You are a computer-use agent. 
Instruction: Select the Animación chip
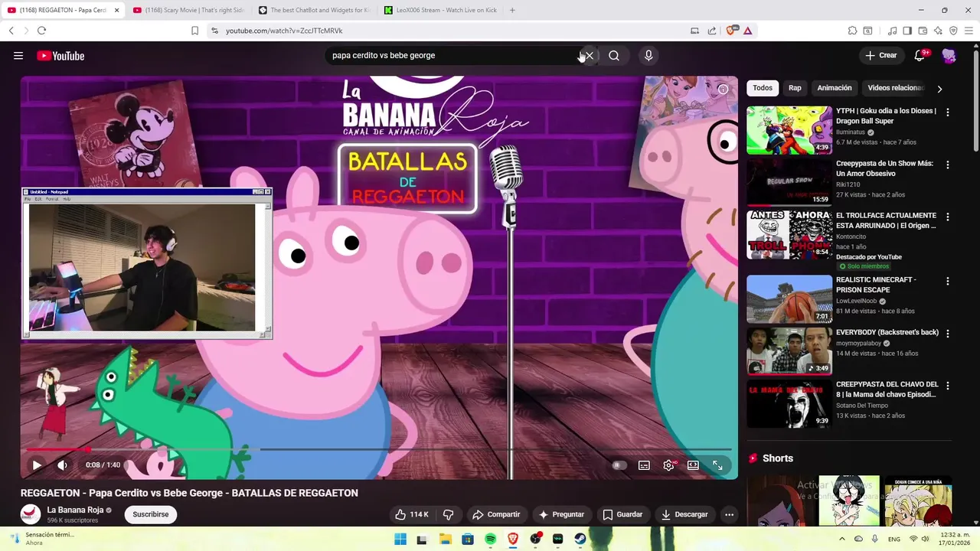(x=835, y=88)
